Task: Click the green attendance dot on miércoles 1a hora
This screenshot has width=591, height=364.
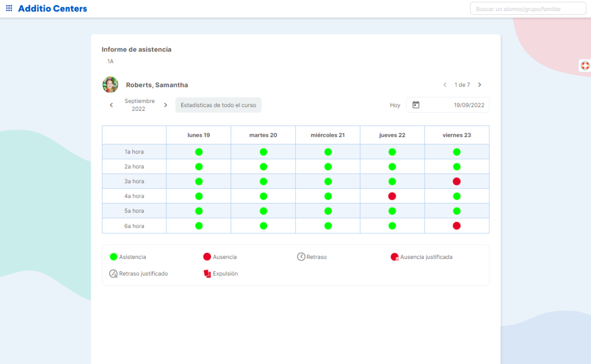Action: 328,152
